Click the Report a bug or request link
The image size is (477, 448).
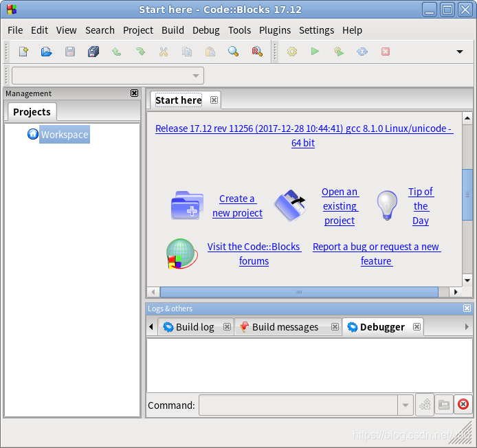click(x=377, y=254)
